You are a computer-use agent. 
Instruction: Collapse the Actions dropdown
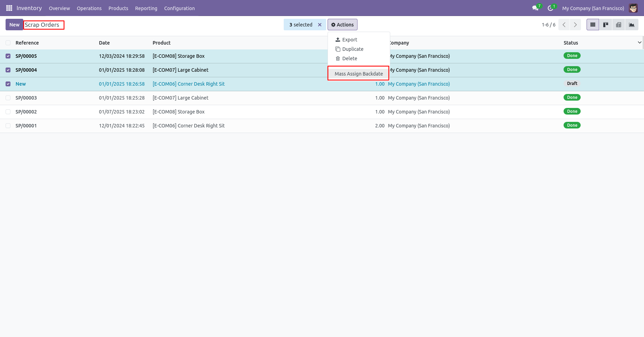coord(342,25)
